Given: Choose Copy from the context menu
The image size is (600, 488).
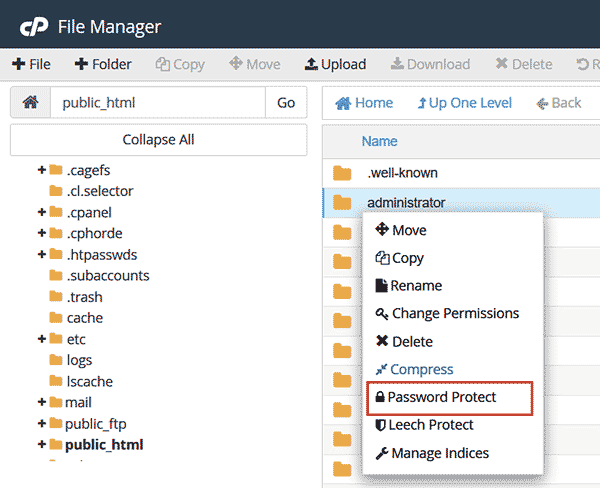Looking at the screenshot, I should (399, 258).
